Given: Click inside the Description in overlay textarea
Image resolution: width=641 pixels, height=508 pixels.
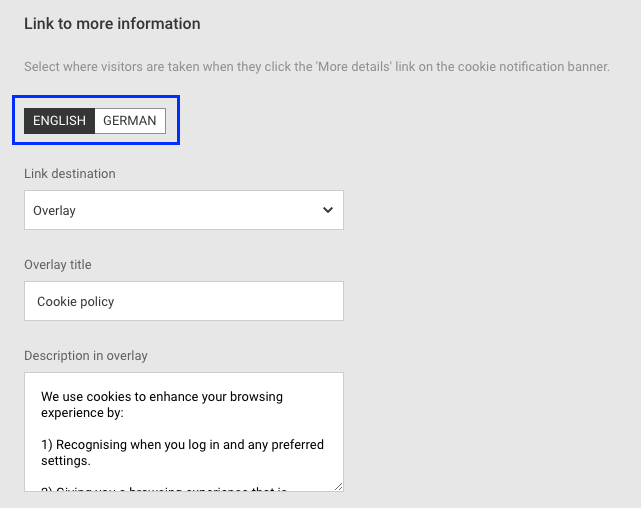Looking at the screenshot, I should click(183, 430).
